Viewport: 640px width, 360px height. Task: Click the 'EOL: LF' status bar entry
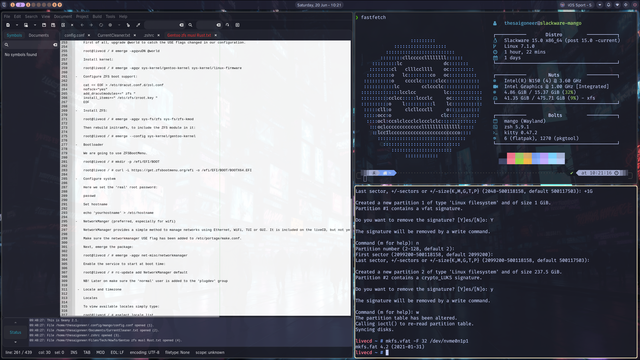click(117, 352)
